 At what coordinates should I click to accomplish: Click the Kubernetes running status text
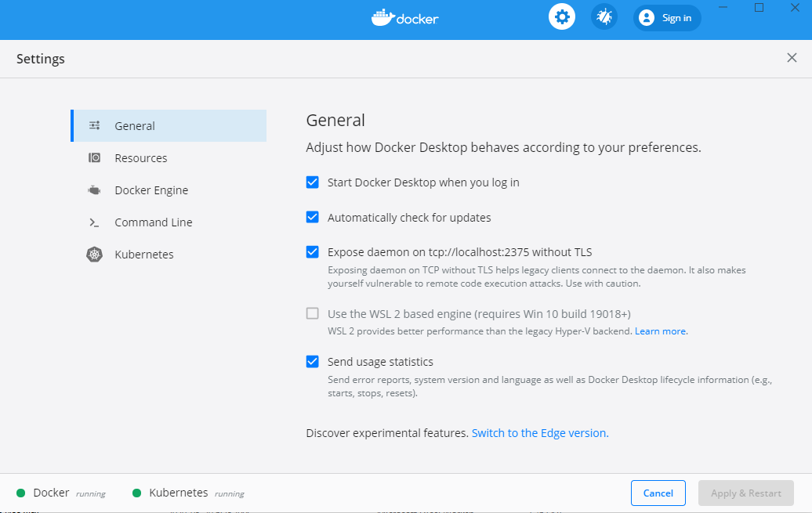[230, 494]
